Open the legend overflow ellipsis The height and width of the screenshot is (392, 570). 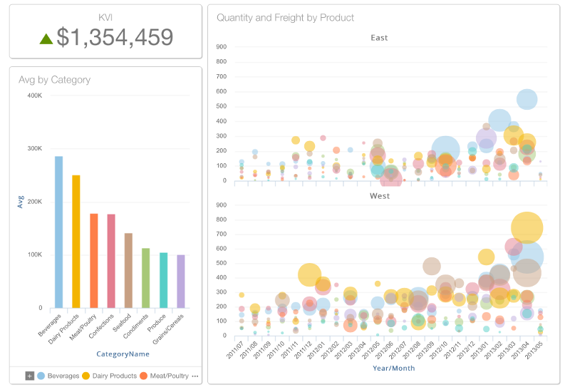click(195, 376)
